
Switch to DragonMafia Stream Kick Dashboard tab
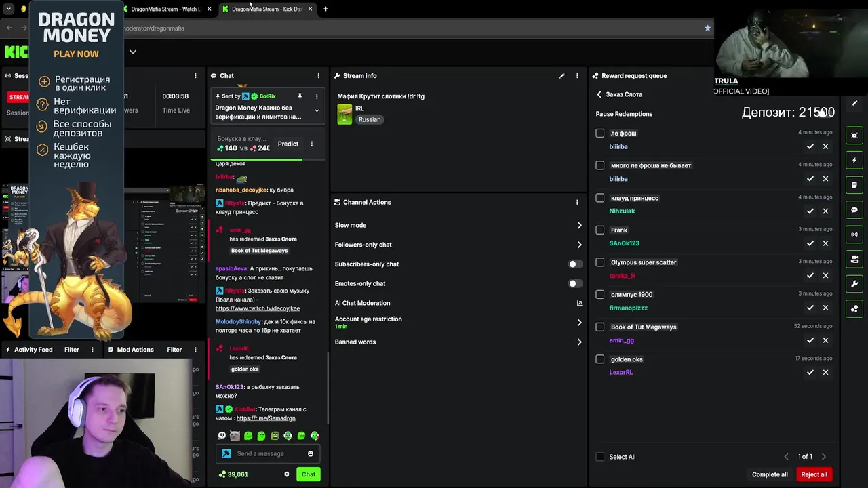coord(267,9)
